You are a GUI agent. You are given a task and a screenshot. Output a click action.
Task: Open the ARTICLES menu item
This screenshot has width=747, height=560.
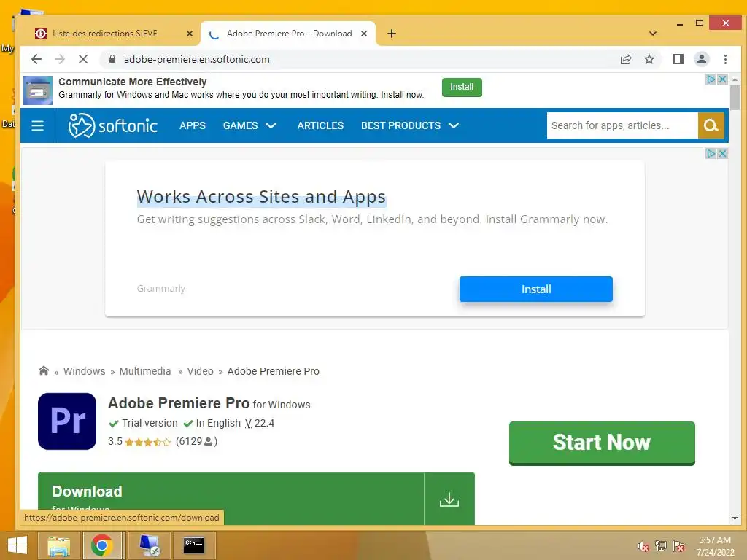point(320,125)
